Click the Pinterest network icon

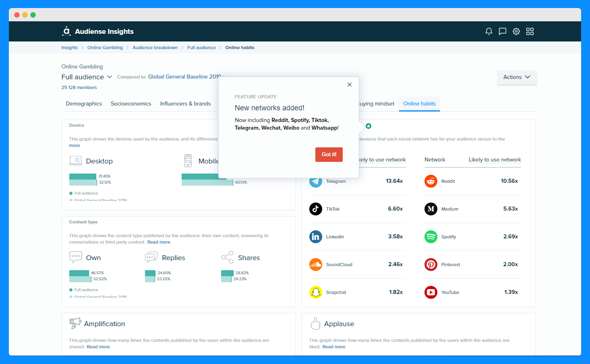point(431,265)
